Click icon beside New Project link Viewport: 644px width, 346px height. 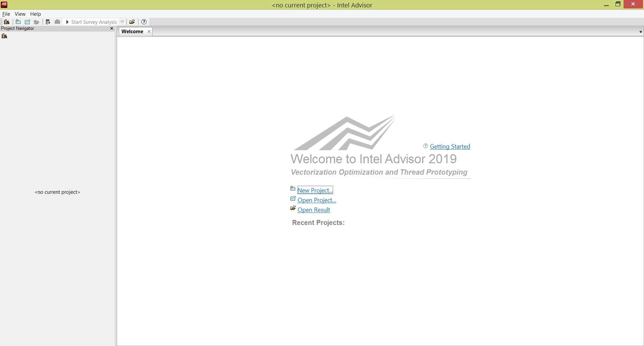(x=293, y=188)
